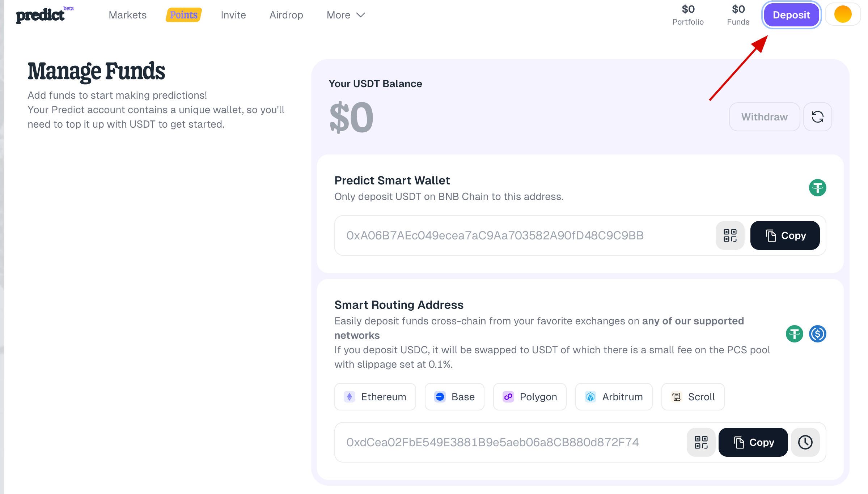Select the Base network
The width and height of the screenshot is (868, 494).
(454, 397)
